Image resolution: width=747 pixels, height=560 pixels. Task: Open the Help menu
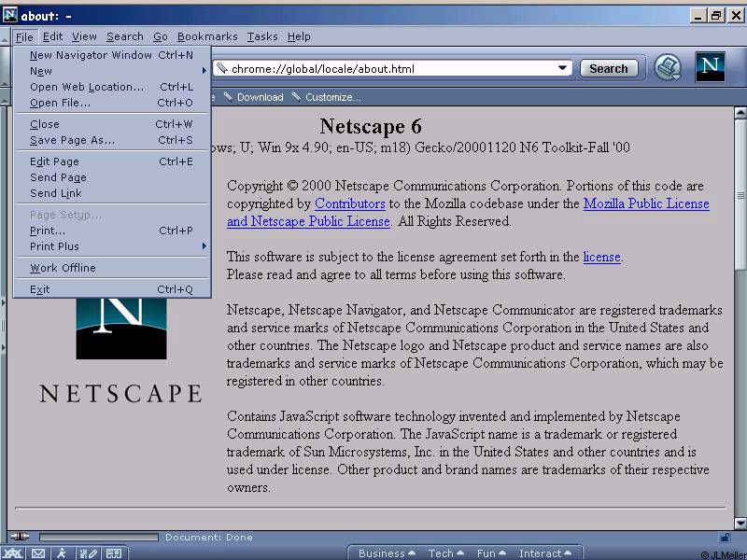(299, 36)
